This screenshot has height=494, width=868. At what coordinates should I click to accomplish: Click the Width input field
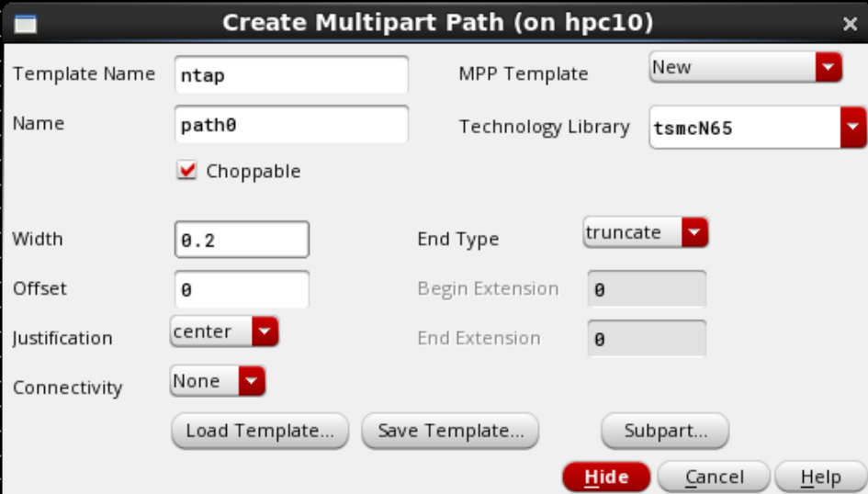click(x=242, y=240)
